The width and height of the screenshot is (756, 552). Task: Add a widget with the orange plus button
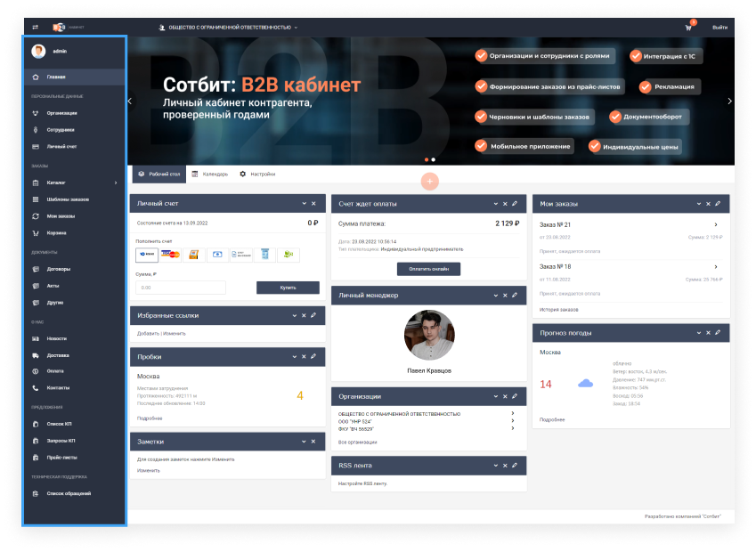coord(429,181)
